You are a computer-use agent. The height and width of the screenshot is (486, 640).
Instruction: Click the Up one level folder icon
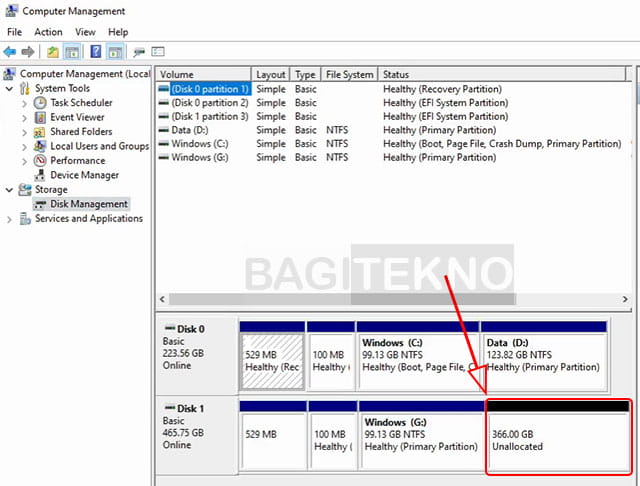[53, 52]
